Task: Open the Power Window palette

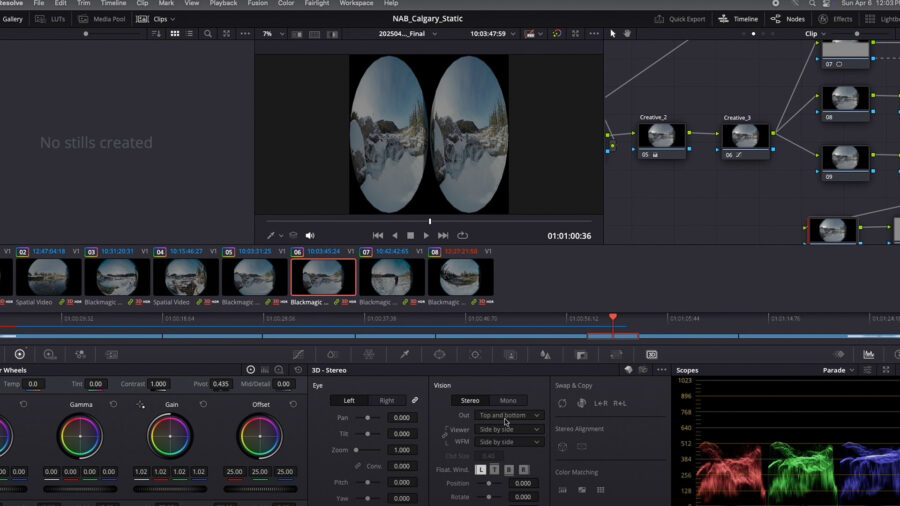Action: (x=440, y=355)
